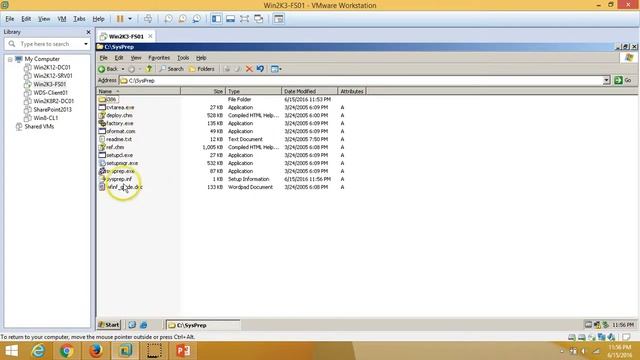Expand the address bar dropdown
Viewport: 640px width, 360px height.
[607, 80]
